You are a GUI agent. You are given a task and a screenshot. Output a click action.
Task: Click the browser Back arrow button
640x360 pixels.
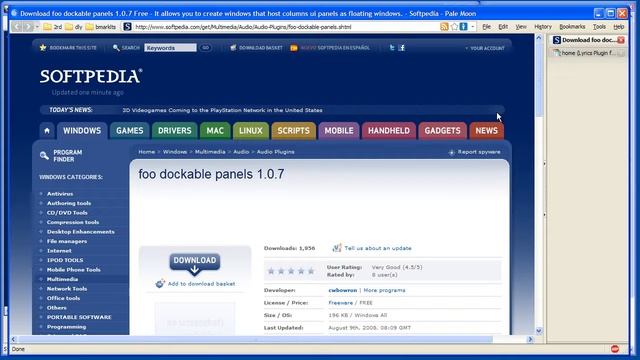(17, 27)
